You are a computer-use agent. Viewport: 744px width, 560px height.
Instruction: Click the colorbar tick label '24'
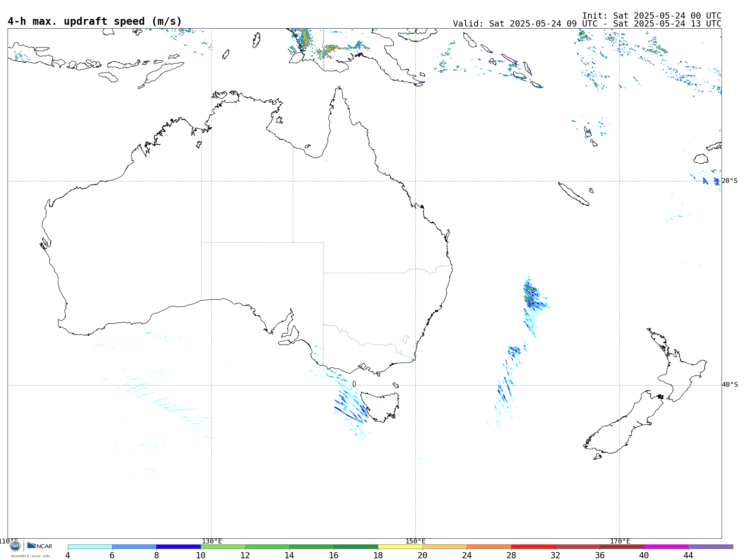click(467, 555)
